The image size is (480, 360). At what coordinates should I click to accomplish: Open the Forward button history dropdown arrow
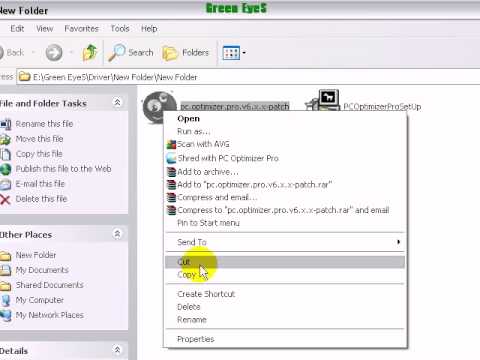click(71, 53)
